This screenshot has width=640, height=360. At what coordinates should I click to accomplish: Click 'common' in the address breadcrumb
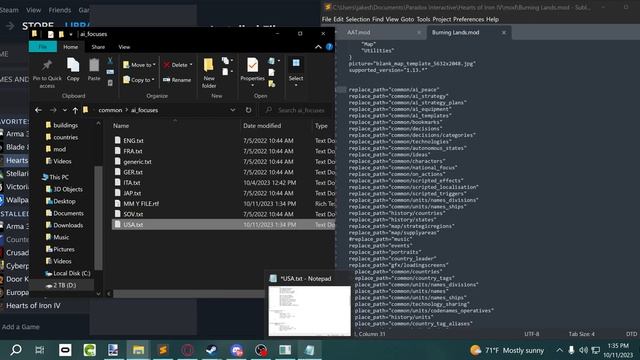pos(110,110)
